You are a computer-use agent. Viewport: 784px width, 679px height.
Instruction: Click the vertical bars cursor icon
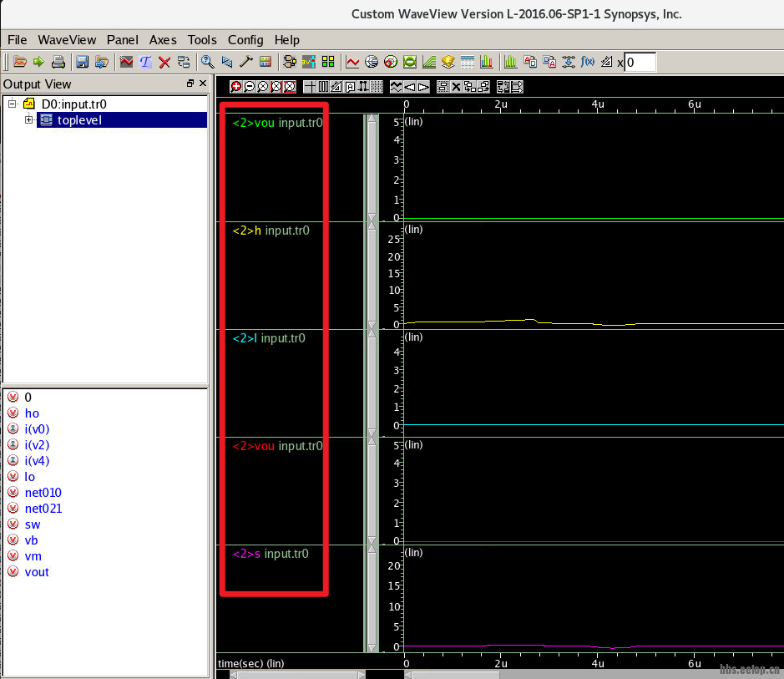point(323,87)
